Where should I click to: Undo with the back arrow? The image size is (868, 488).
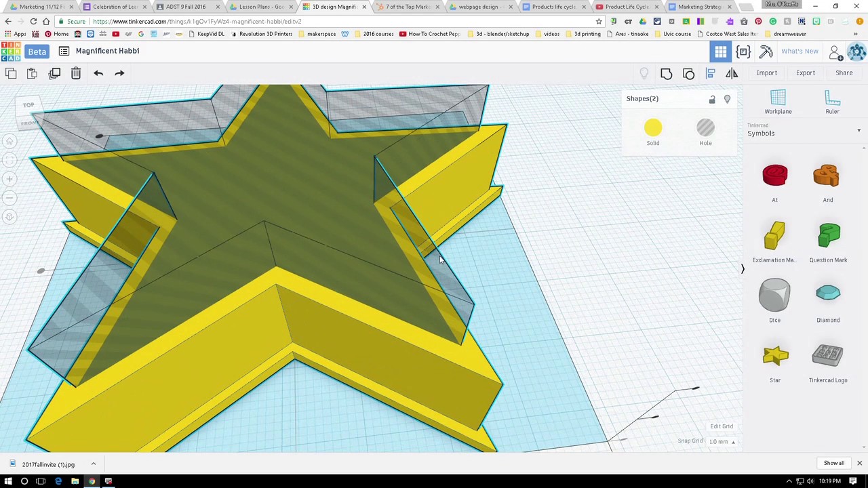tap(98, 73)
